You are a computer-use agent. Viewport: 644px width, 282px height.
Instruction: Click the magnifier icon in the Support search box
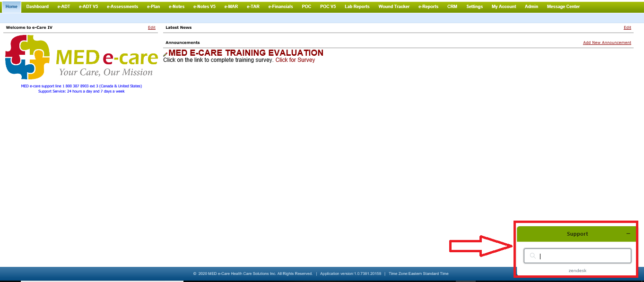click(533, 256)
